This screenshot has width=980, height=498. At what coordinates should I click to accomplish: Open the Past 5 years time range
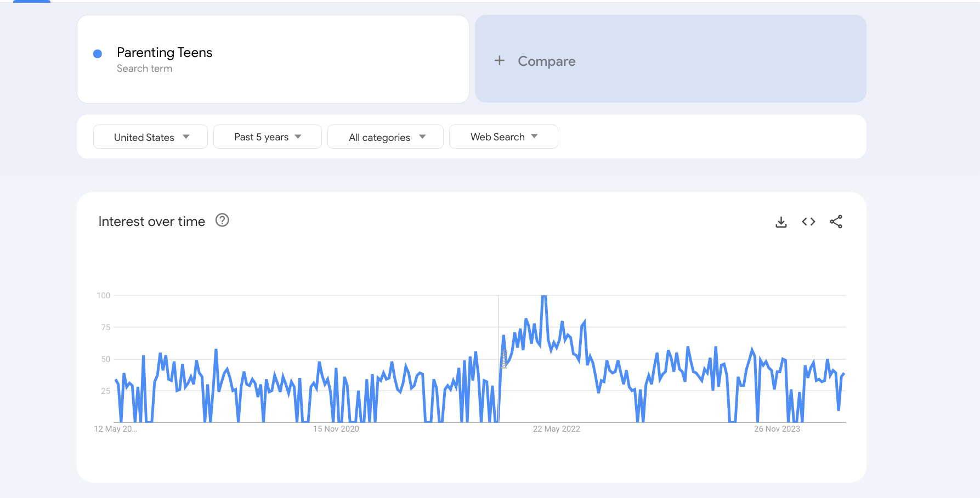267,137
